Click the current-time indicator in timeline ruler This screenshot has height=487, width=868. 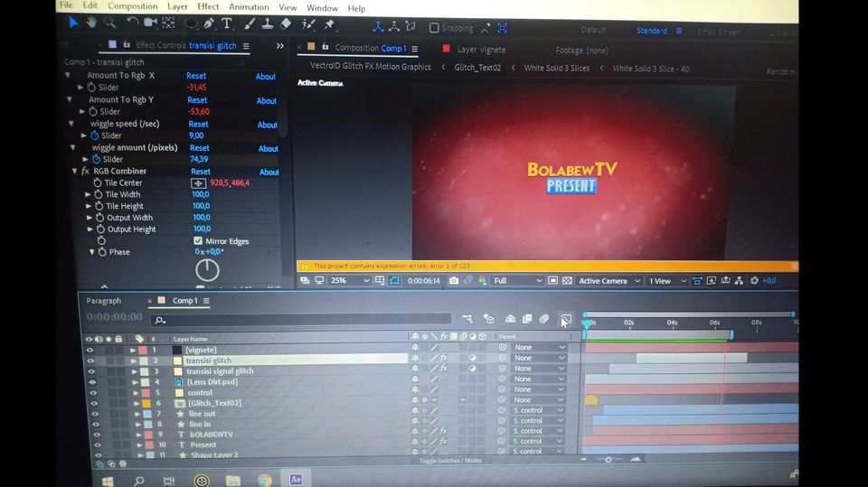point(586,323)
